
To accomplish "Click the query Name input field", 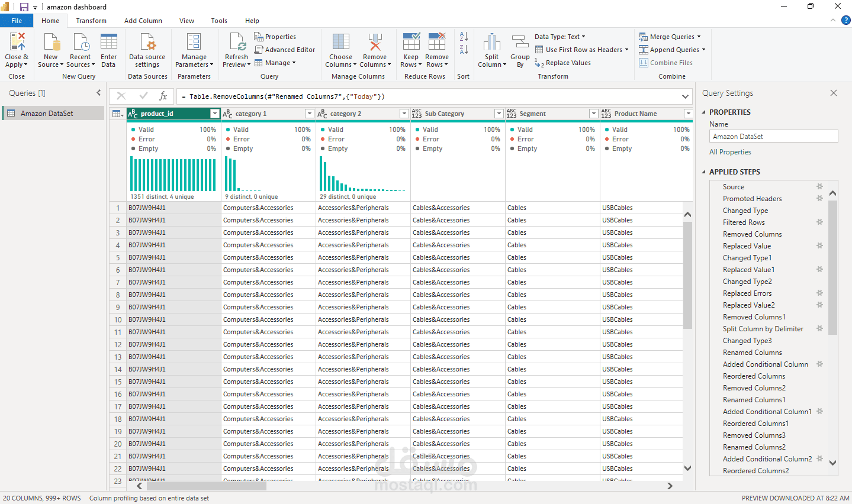I will tap(773, 137).
